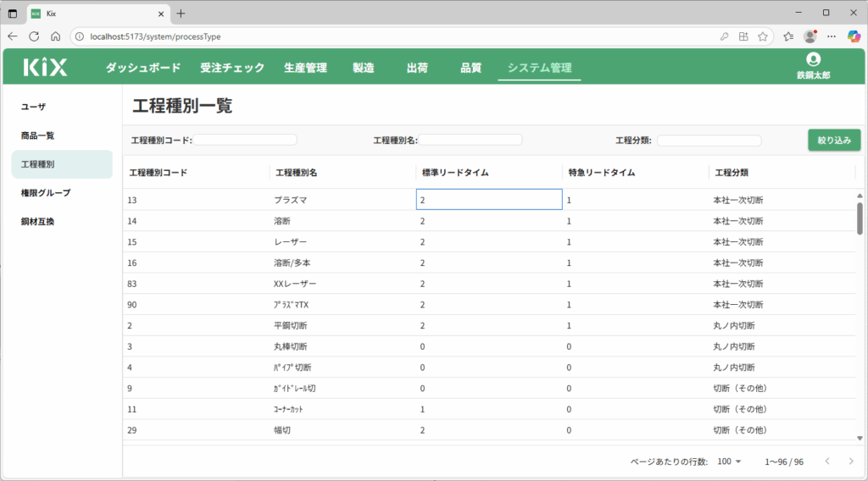Click the browser home icon
Image resolution: width=868 pixels, height=481 pixels.
55,36
